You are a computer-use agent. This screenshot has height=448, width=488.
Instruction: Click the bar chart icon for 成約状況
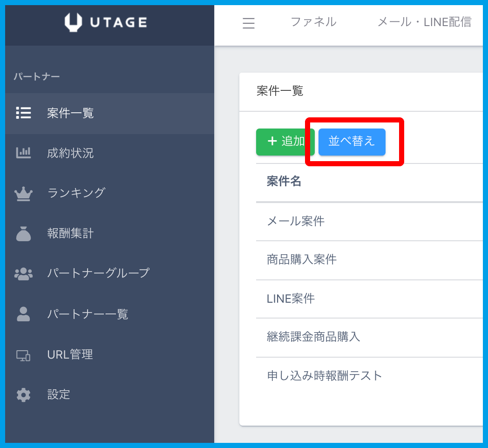click(x=23, y=153)
